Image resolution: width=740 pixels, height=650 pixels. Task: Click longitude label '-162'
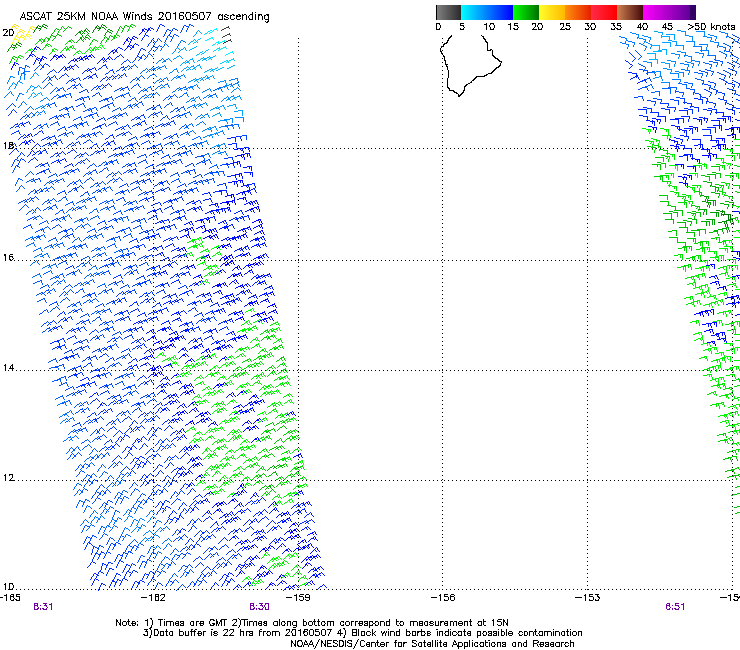click(x=154, y=598)
